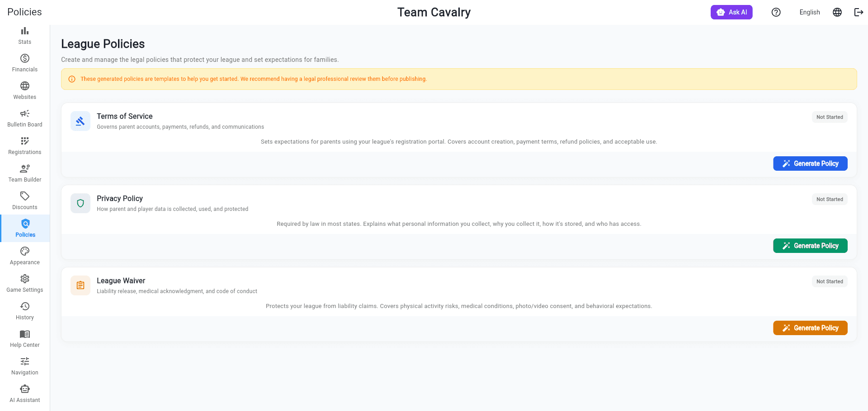Generate the Privacy Policy
This screenshot has width=868, height=411.
point(810,246)
